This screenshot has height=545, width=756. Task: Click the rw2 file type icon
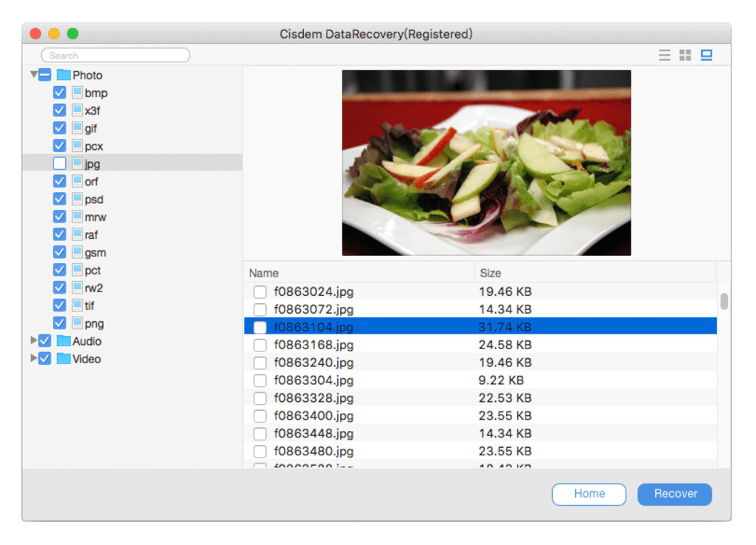point(77,288)
